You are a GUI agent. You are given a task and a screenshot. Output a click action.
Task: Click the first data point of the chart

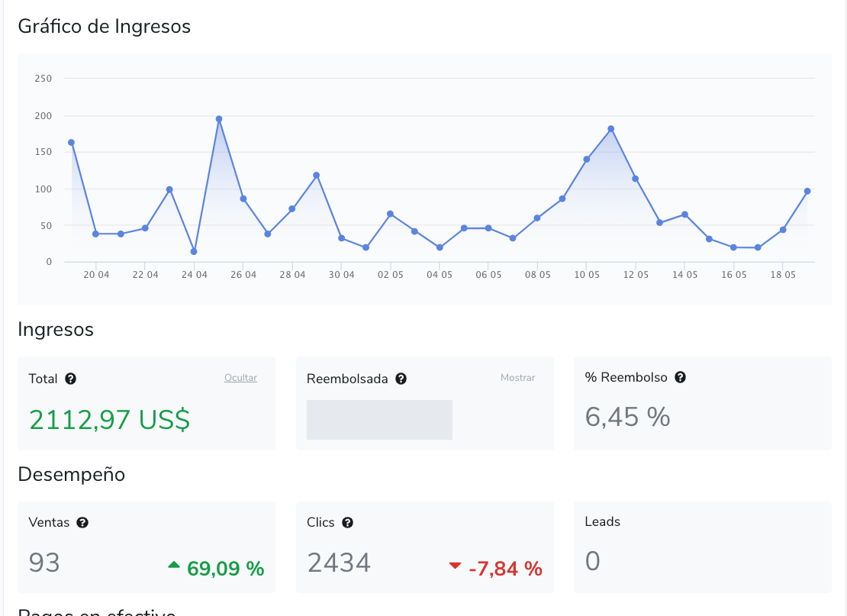point(71,143)
